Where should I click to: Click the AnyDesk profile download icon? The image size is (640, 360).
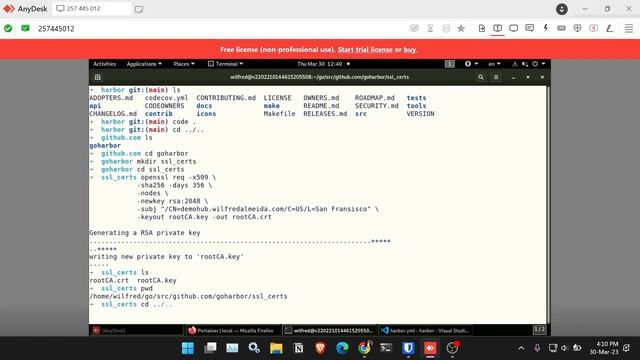pyautogui.click(x=562, y=9)
